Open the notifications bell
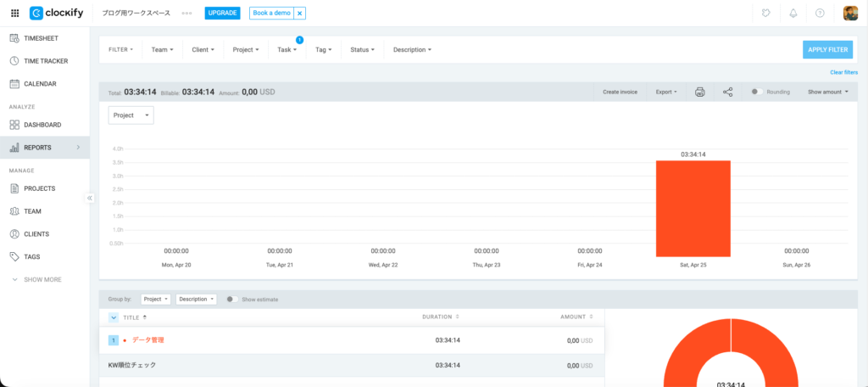The width and height of the screenshot is (868, 387). pos(793,14)
